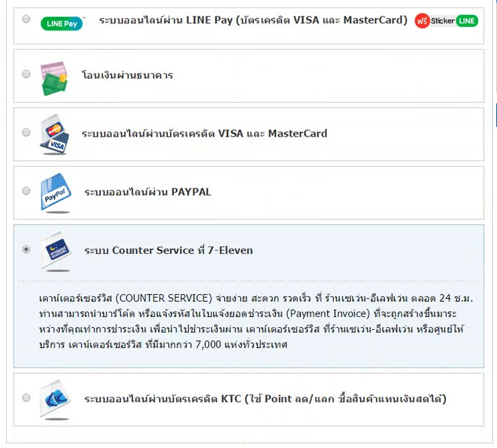This screenshot has width=497, height=448.
Task: Click the ระบบออนไลน์ผ่าน PAYPAL label
Action: click(x=147, y=192)
